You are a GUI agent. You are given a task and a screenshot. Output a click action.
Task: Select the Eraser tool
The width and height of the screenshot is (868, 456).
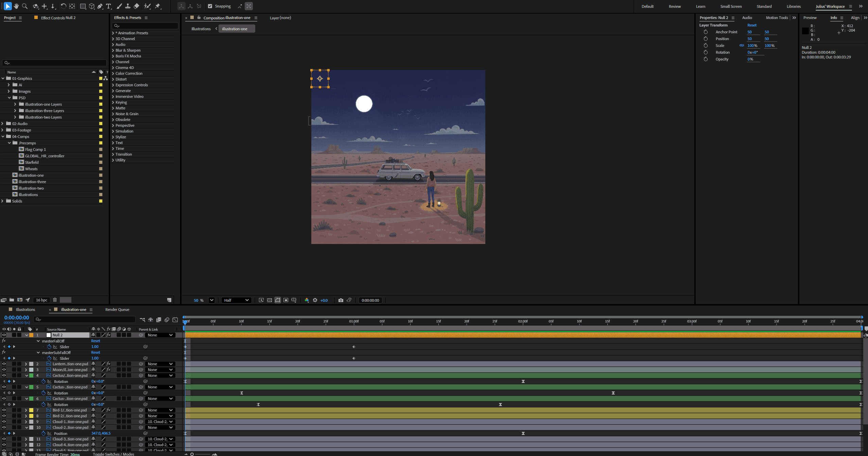point(136,6)
